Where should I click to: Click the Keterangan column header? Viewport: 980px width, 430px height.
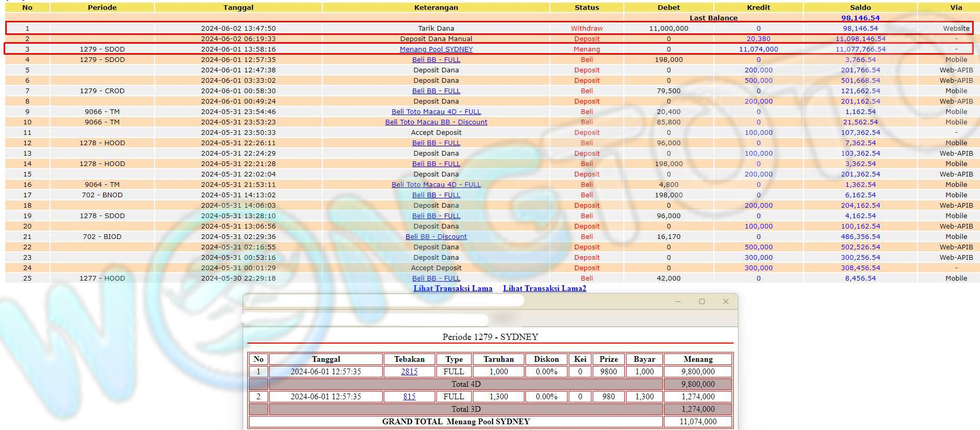click(436, 7)
